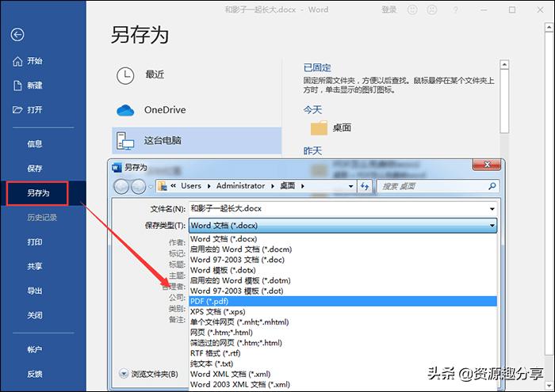Select PDF (*.pdf) file type
Image resolution: width=555 pixels, height=392 pixels.
pyautogui.click(x=343, y=301)
